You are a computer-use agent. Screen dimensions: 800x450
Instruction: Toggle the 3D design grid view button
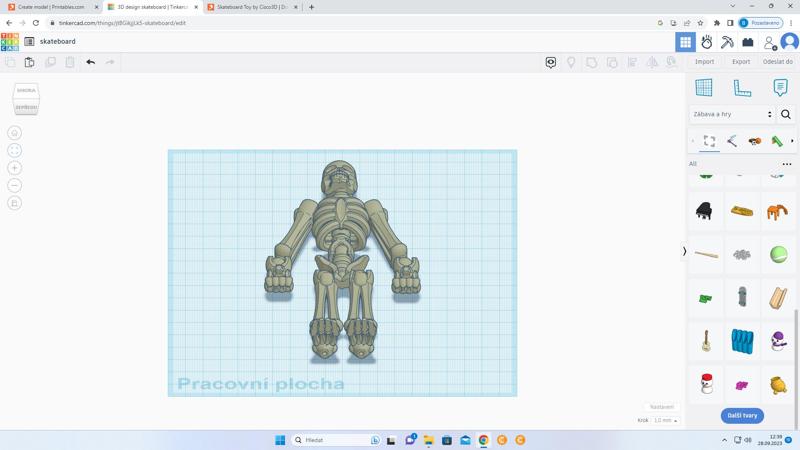[685, 42]
